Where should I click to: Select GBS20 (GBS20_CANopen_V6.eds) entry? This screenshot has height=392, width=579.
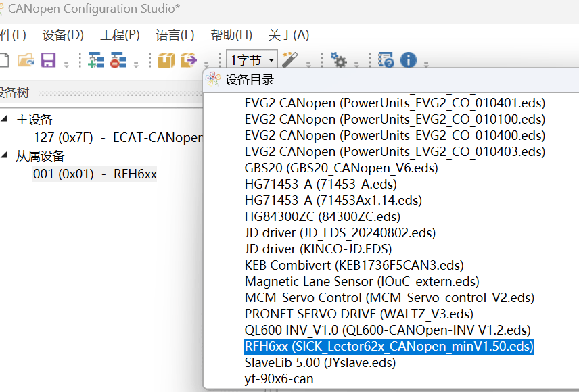341,168
